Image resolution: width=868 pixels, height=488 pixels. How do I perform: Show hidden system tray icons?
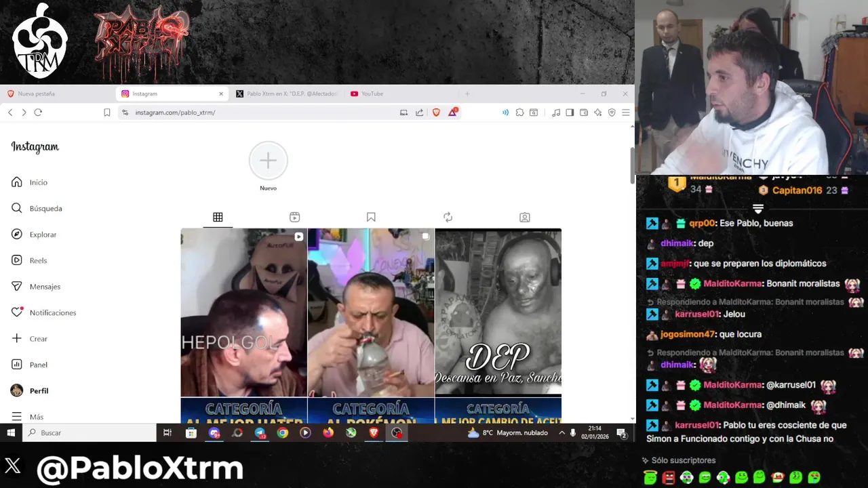click(x=561, y=432)
